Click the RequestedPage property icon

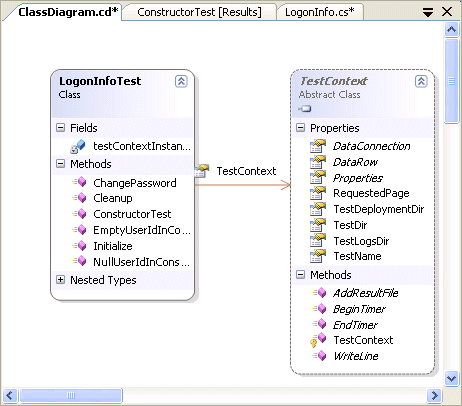(x=318, y=193)
